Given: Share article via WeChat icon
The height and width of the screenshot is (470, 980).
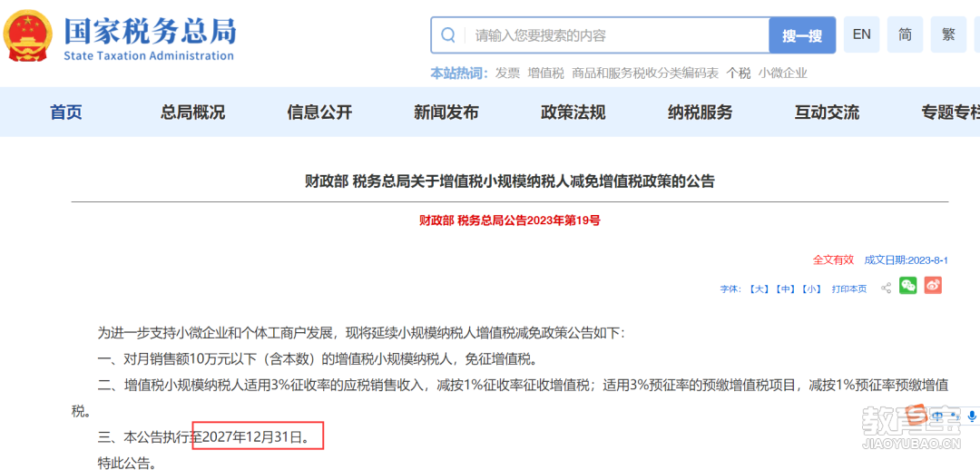Looking at the screenshot, I should point(908,286).
